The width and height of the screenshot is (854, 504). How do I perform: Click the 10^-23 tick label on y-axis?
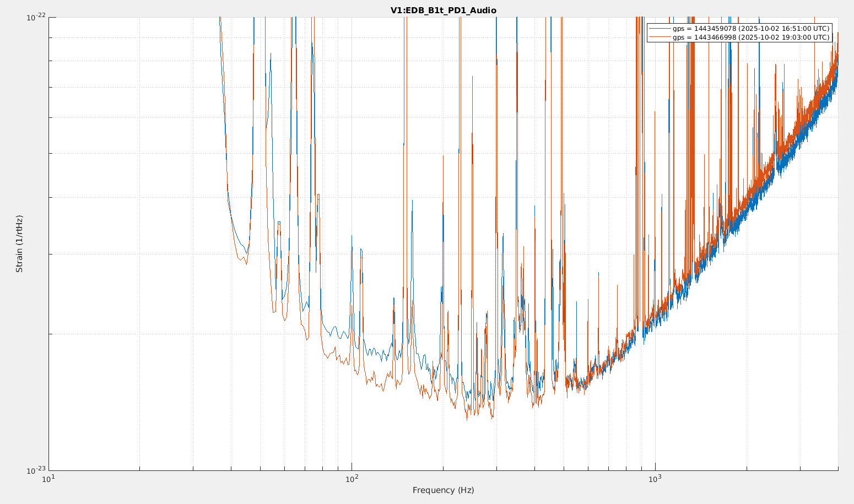[x=36, y=470]
